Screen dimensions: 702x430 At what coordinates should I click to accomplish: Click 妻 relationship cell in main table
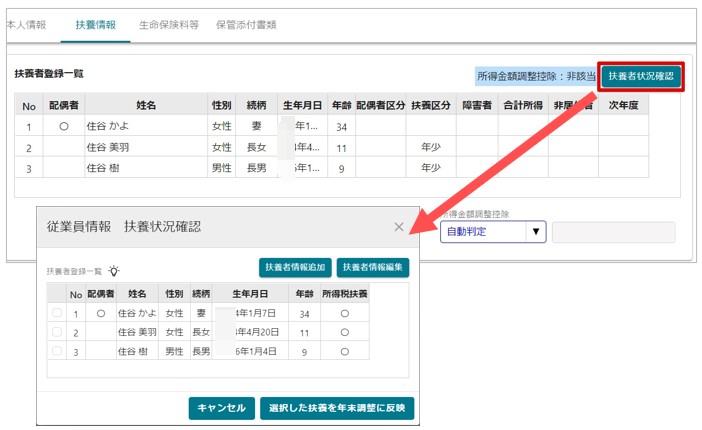point(256,126)
